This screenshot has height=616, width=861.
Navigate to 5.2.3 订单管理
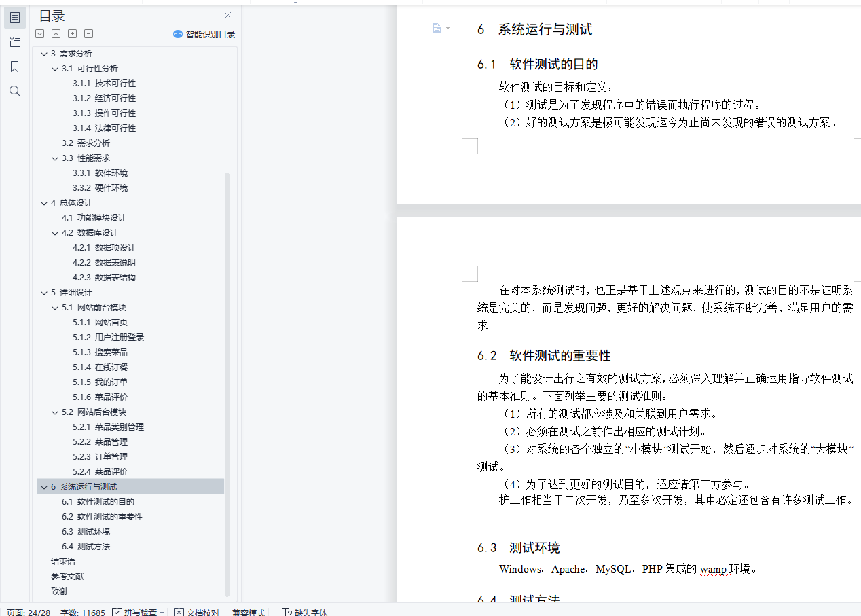(100, 457)
